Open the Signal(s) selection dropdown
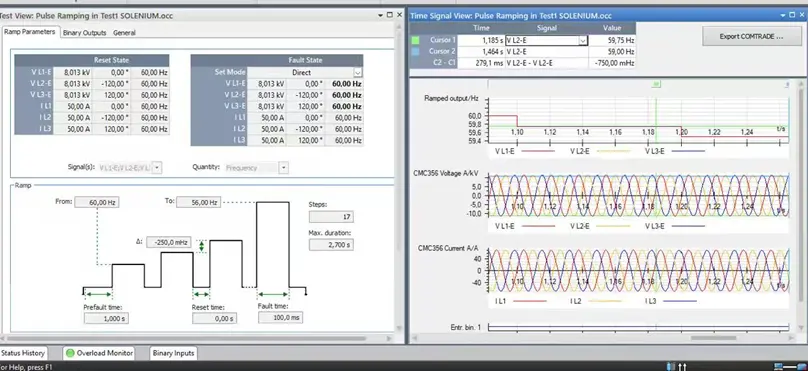Image resolution: width=808 pixels, height=371 pixels. 157,167
